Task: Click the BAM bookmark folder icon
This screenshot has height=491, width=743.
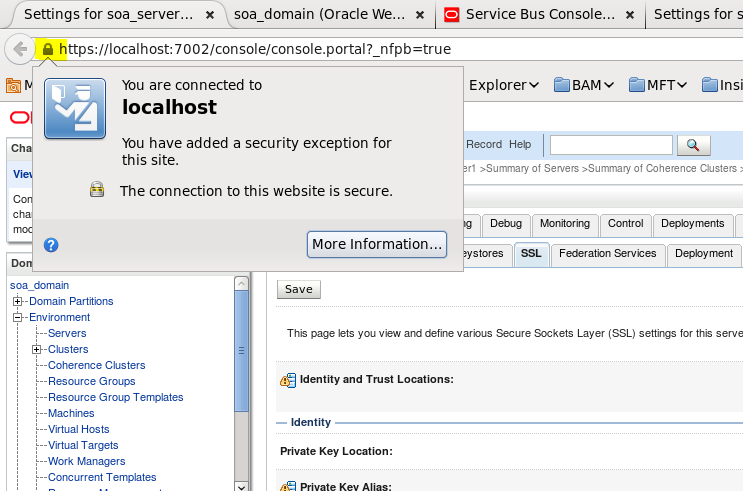Action: click(562, 85)
